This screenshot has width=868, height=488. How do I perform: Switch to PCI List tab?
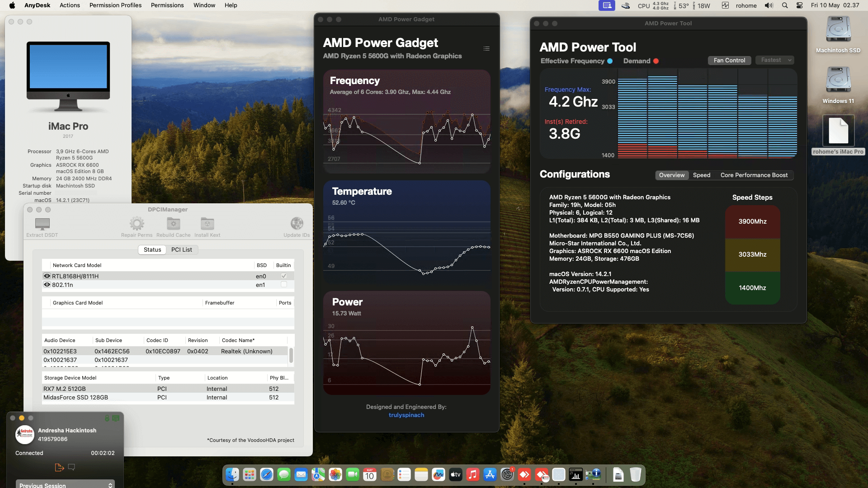tap(182, 249)
